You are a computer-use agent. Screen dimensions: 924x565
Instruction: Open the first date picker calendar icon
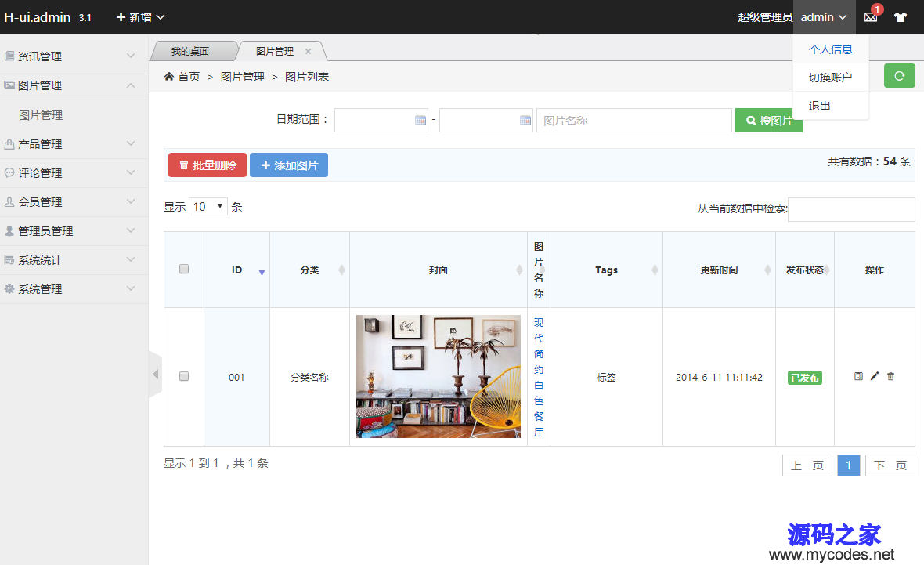(x=420, y=121)
